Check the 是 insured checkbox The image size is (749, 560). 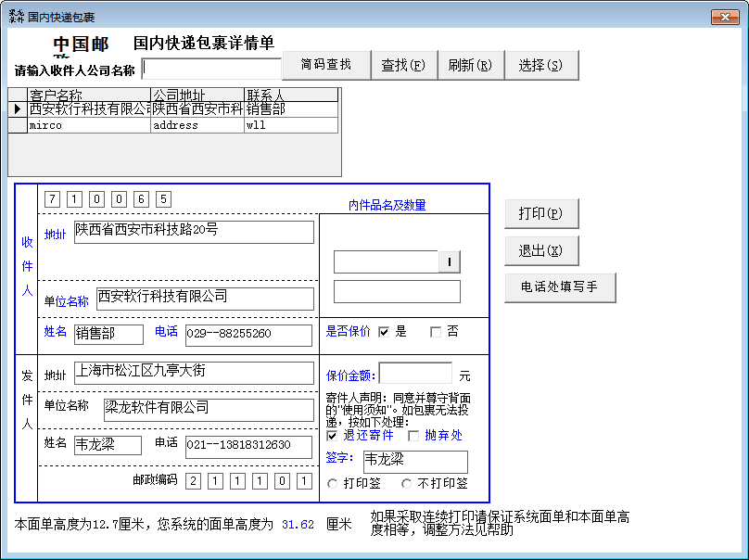[384, 332]
